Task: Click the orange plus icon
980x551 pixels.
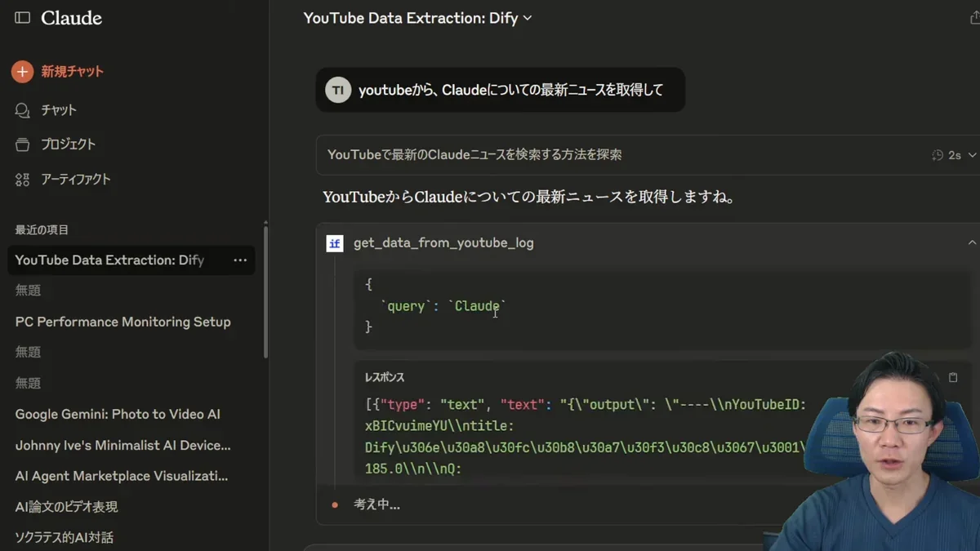Action: coord(22,72)
